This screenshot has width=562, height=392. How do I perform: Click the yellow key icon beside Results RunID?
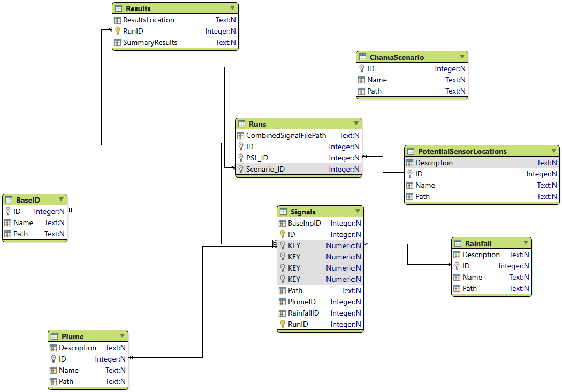point(118,31)
